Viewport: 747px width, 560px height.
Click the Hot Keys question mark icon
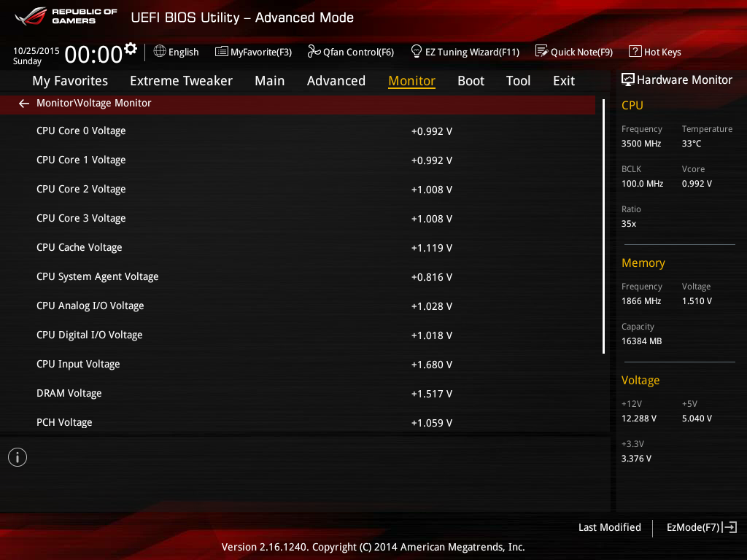click(x=635, y=51)
